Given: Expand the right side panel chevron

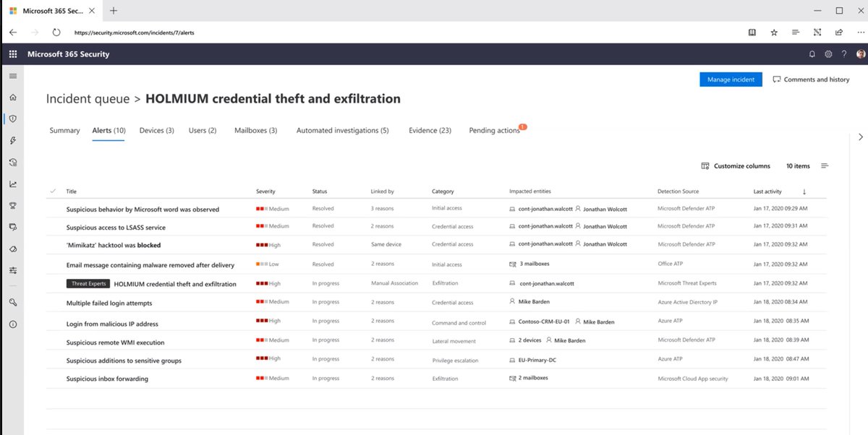Looking at the screenshot, I should (x=860, y=137).
